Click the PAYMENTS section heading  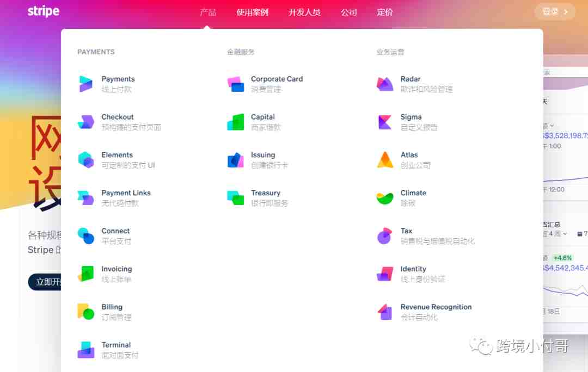click(96, 52)
